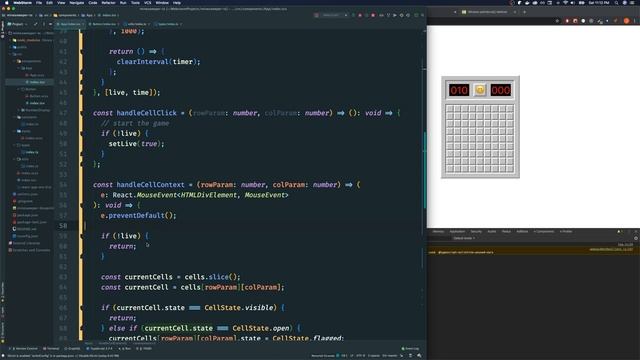Click the bottom-right cell of the Minesweeper grid
This screenshot has width=640, height=360.
click(x=510, y=169)
